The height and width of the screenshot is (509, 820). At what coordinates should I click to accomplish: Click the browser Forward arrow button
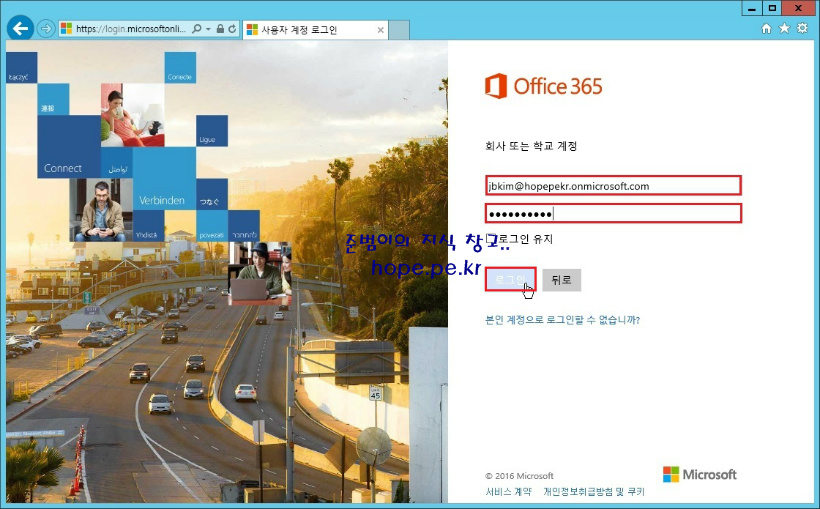46,29
